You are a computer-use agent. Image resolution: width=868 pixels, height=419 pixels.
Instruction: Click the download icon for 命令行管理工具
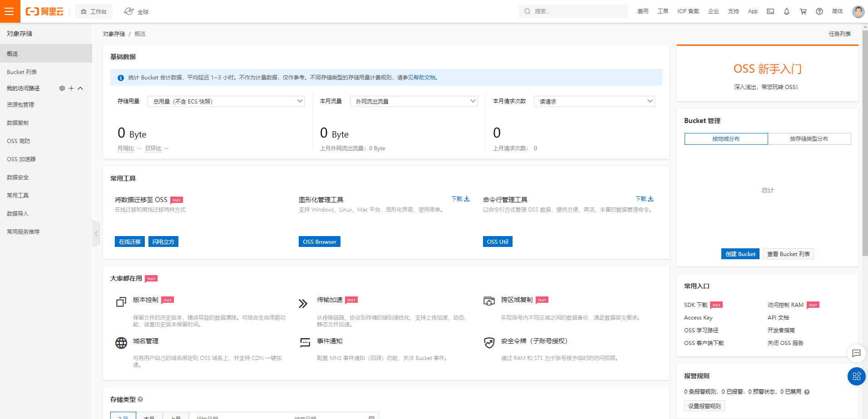(x=651, y=199)
